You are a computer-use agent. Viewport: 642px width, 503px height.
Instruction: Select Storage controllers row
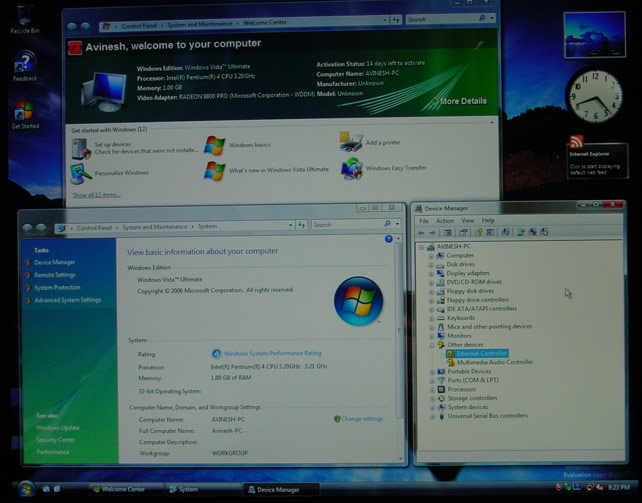pyautogui.click(x=472, y=398)
